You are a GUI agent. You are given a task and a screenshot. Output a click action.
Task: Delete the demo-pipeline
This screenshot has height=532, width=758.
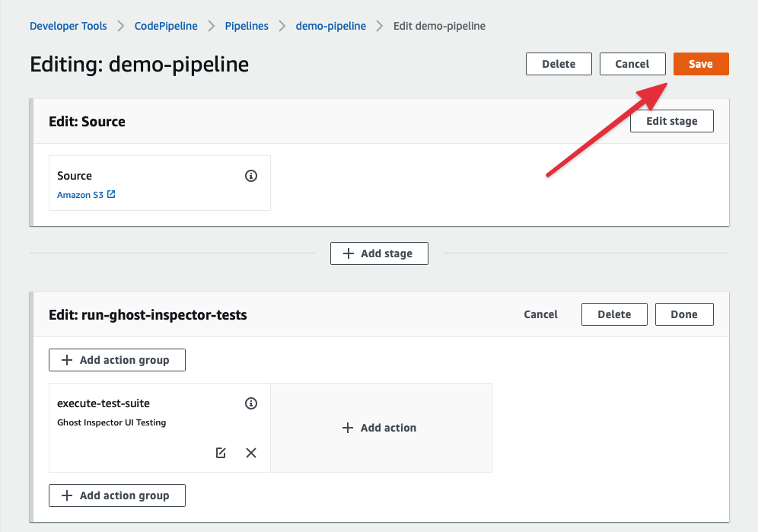click(x=559, y=64)
